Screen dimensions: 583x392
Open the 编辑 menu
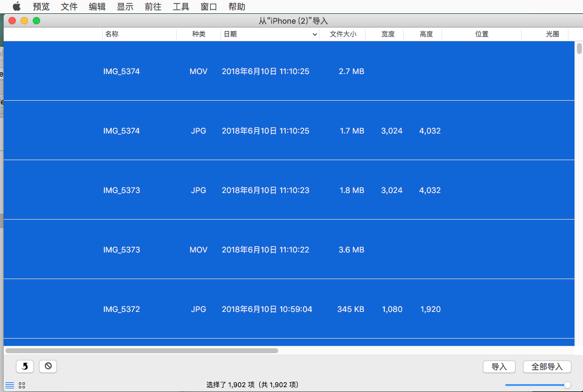pyautogui.click(x=97, y=7)
